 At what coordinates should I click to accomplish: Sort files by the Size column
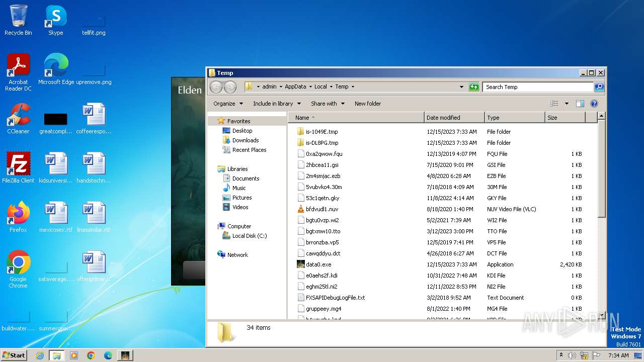point(565,118)
